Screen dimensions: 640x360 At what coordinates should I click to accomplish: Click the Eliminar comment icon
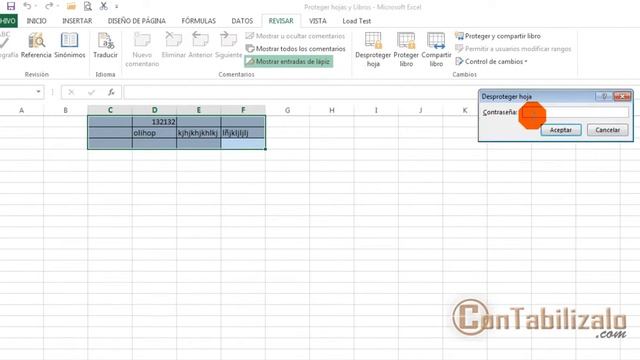[x=173, y=45]
